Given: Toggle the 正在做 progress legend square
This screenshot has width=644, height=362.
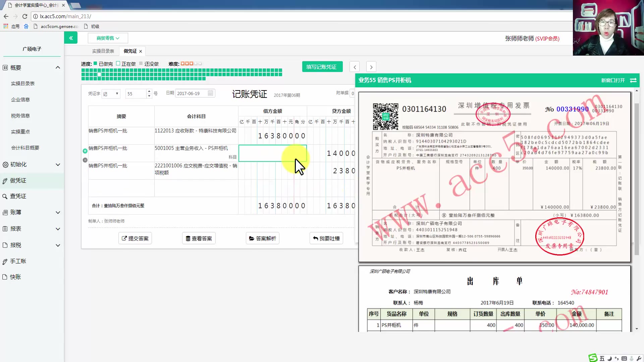Looking at the screenshot, I should click(x=118, y=63).
